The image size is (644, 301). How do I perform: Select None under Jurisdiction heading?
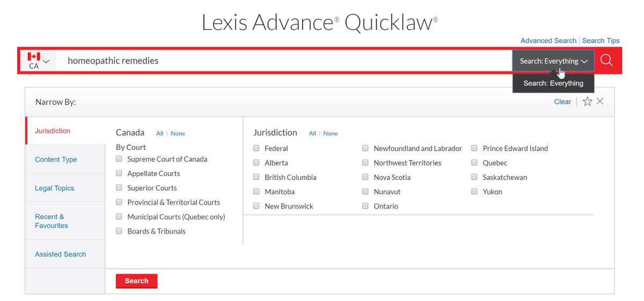pos(331,133)
